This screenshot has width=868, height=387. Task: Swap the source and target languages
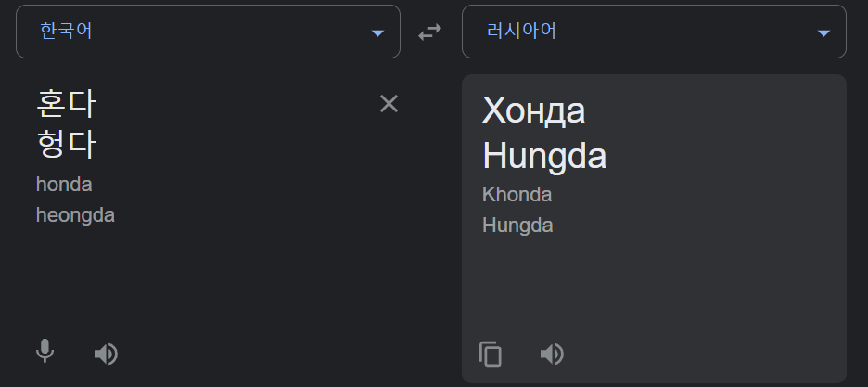pyautogui.click(x=429, y=32)
